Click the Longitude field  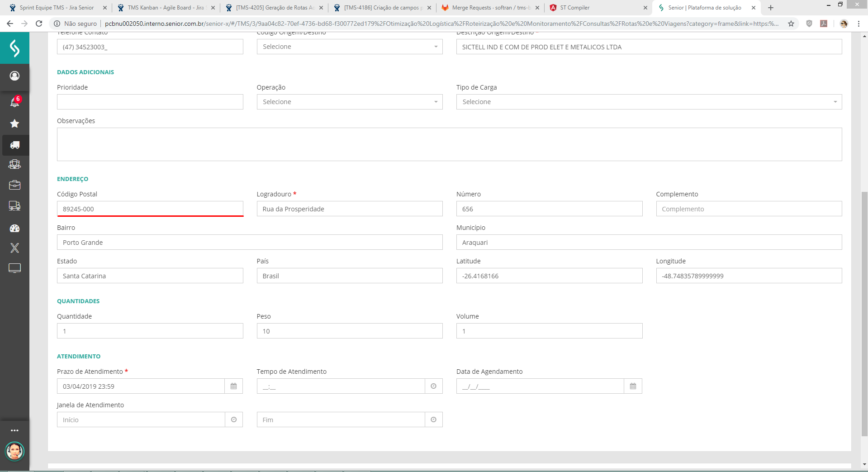(749, 276)
